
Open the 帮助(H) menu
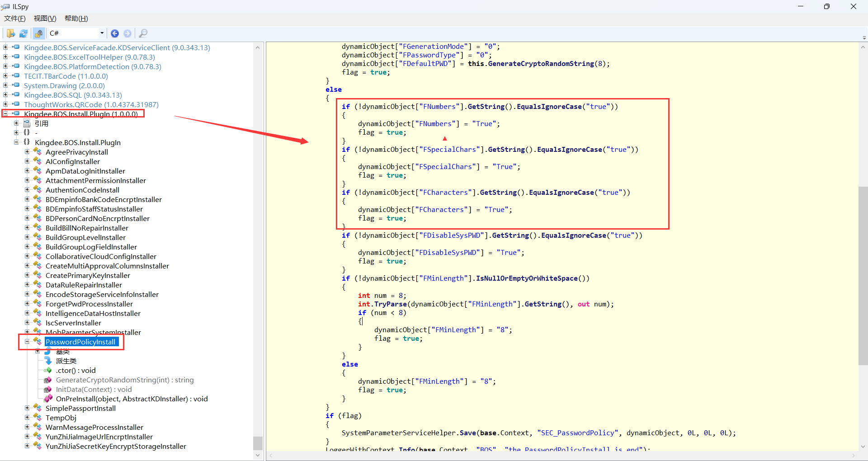point(76,19)
